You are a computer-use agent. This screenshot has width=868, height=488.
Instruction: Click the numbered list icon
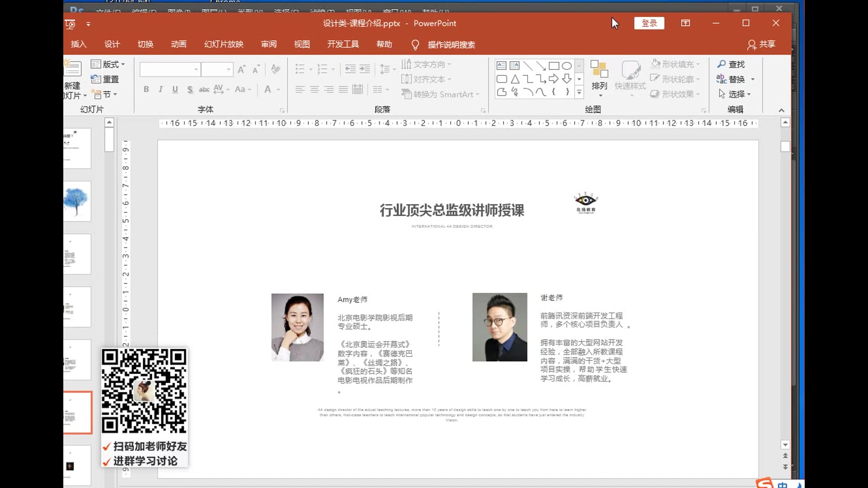pyautogui.click(x=322, y=69)
